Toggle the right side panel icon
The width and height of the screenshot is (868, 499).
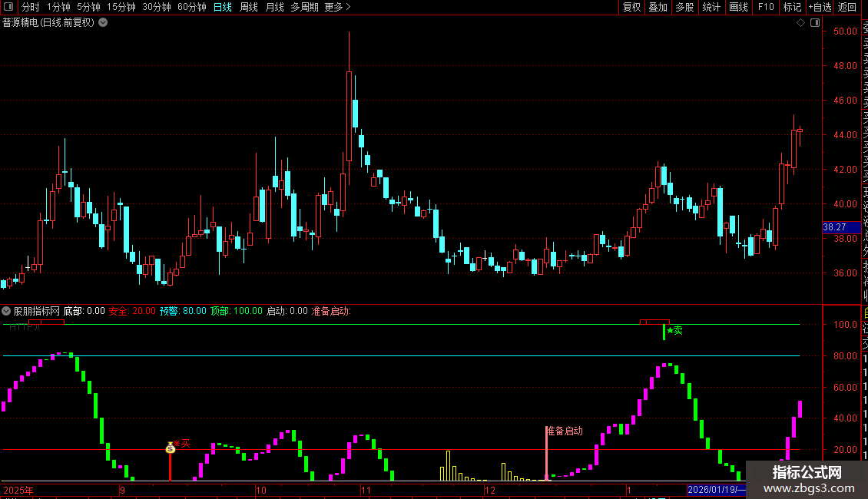[815, 23]
